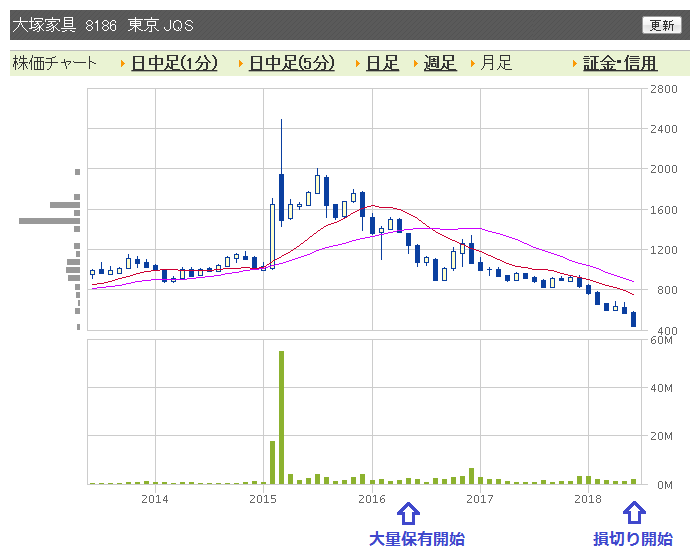Click the 2800 price axis label
This screenshot has width=697, height=560.
tap(664, 89)
